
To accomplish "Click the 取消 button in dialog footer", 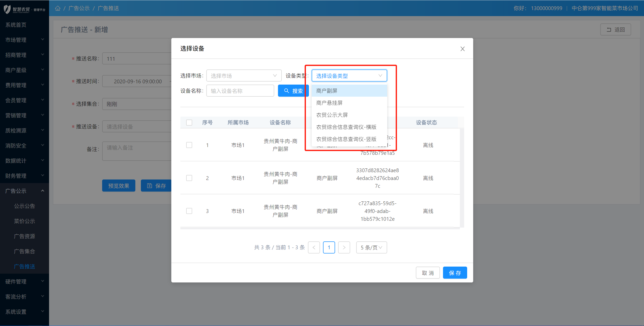I will click(x=428, y=273).
